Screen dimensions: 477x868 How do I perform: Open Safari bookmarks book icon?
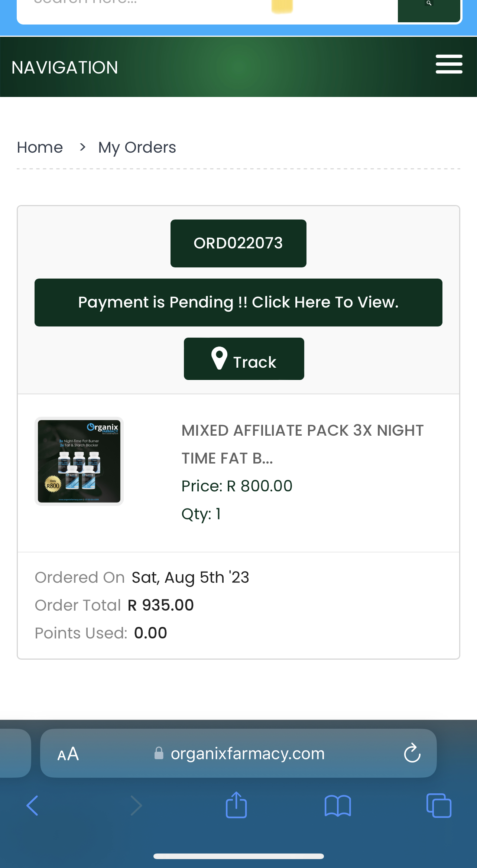pos(338,806)
